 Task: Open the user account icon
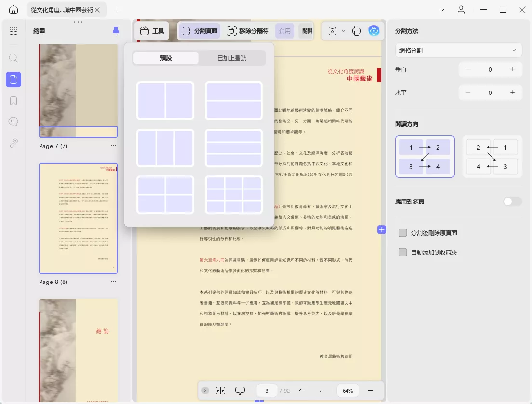461,10
